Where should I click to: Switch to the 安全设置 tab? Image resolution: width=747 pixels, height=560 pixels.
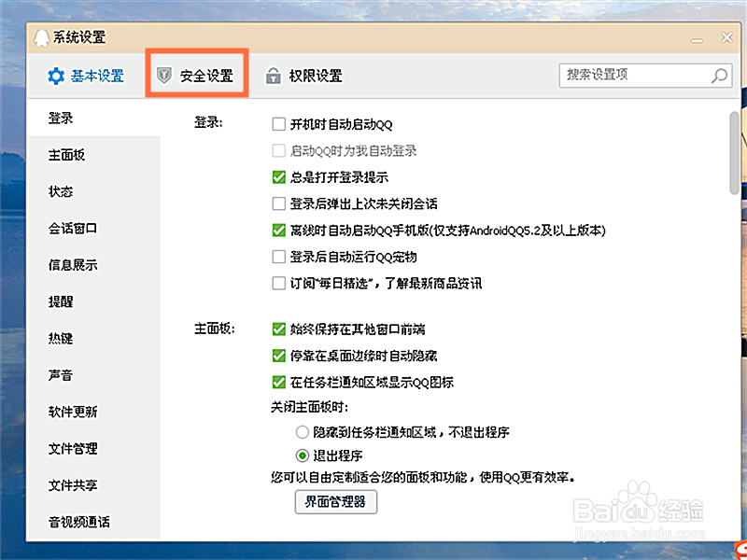coord(201,75)
